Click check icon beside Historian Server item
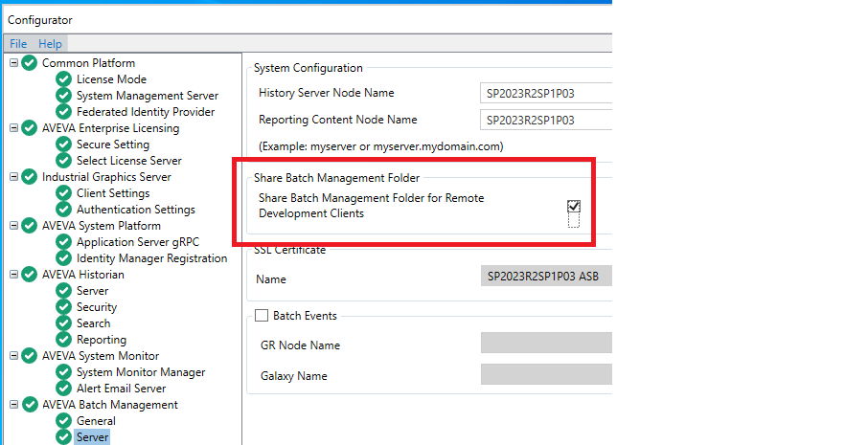This screenshot has width=868, height=445. pos(63,291)
